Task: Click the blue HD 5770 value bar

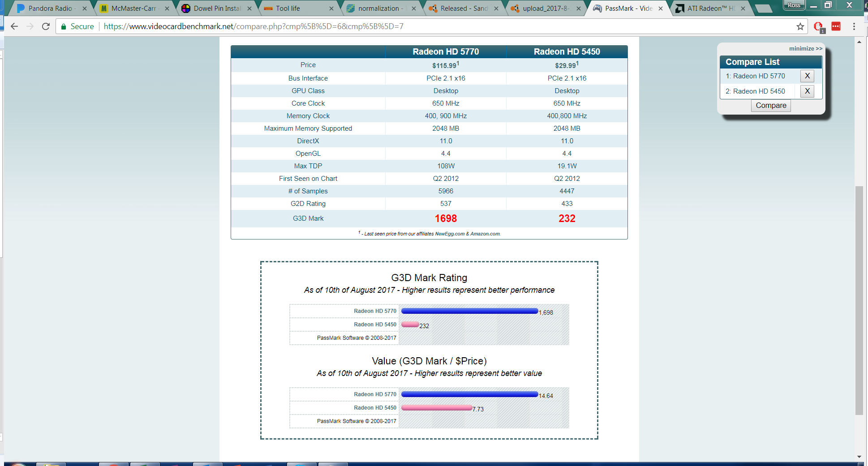Action: (469, 394)
